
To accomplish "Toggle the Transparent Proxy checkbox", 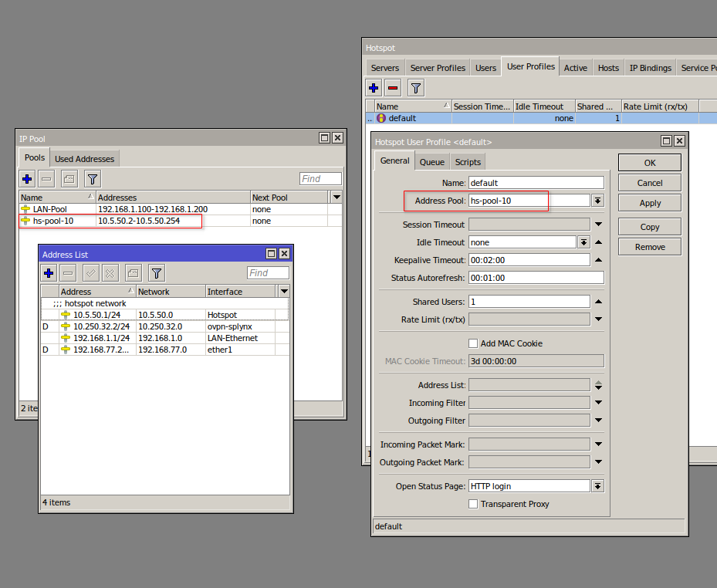I will point(473,504).
